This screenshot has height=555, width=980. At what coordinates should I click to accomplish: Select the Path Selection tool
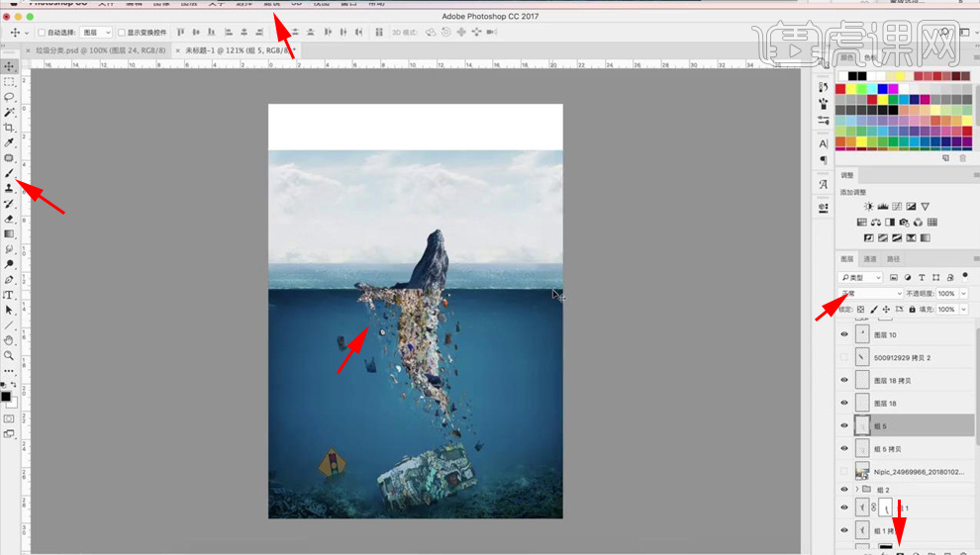(9, 310)
